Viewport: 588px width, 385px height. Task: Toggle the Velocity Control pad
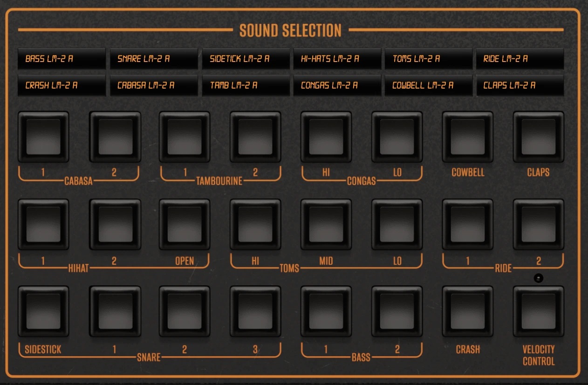point(538,311)
